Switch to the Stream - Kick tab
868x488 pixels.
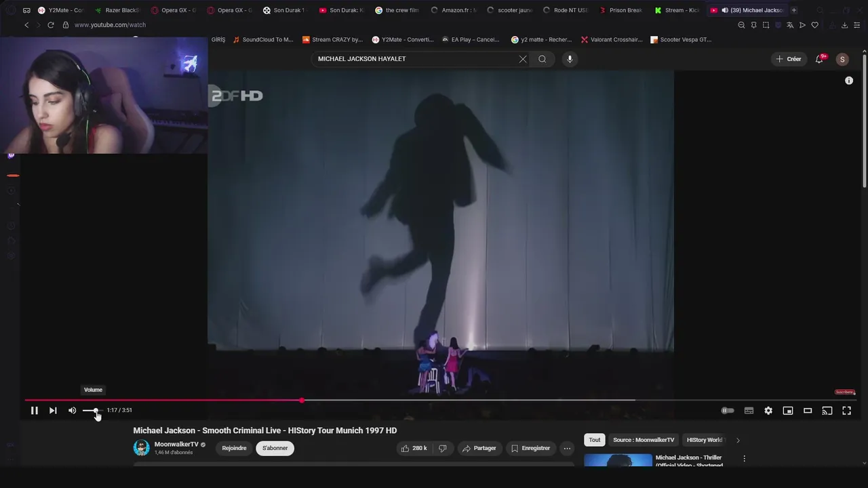677,10
